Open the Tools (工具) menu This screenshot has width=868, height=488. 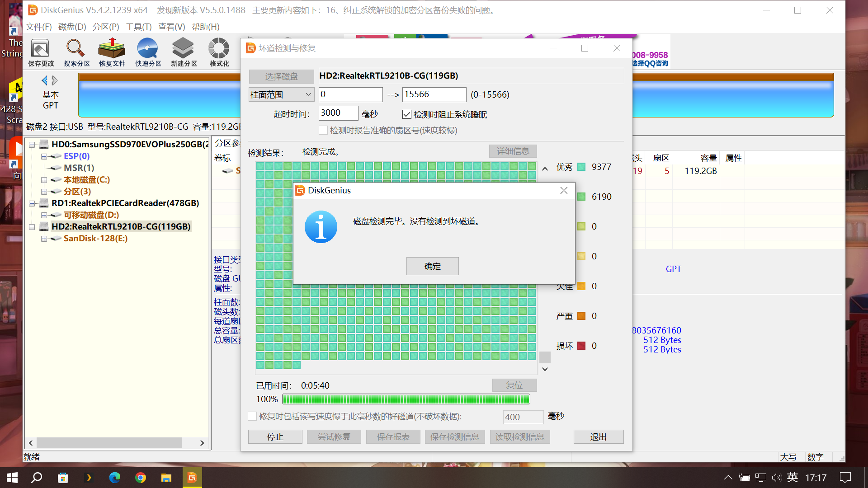[x=139, y=27]
